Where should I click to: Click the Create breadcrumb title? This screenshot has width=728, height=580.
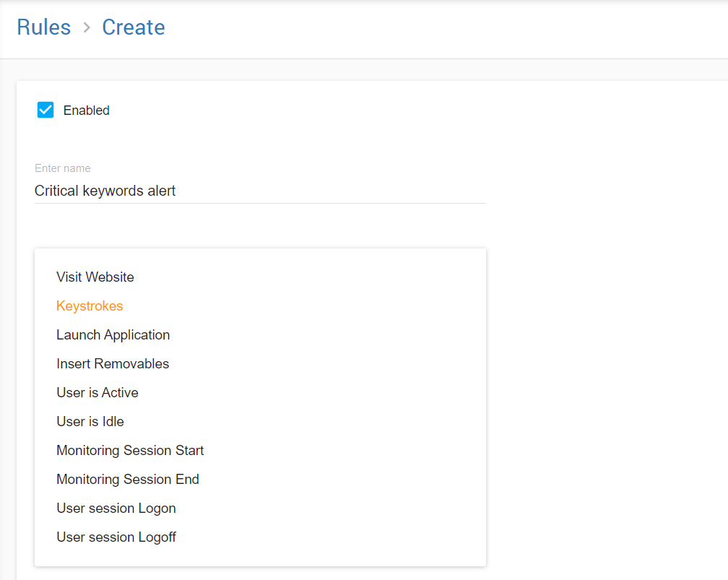coord(133,27)
